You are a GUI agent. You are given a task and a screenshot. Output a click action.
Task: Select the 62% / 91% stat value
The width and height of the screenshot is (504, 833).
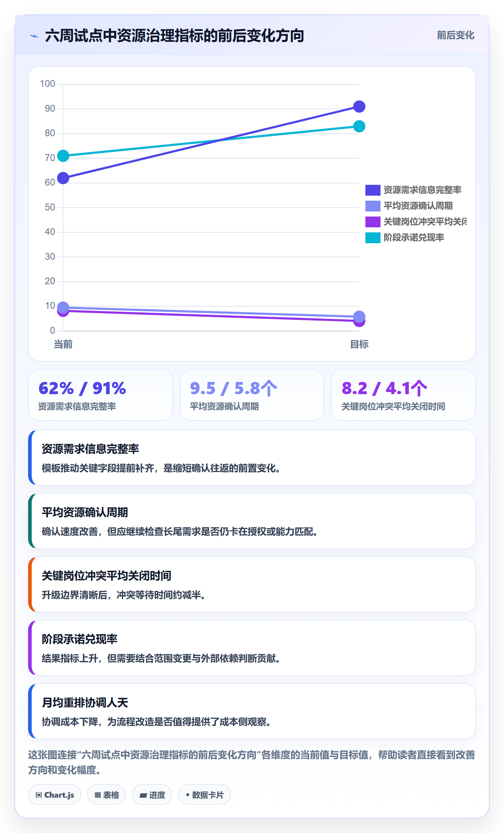pos(82,388)
